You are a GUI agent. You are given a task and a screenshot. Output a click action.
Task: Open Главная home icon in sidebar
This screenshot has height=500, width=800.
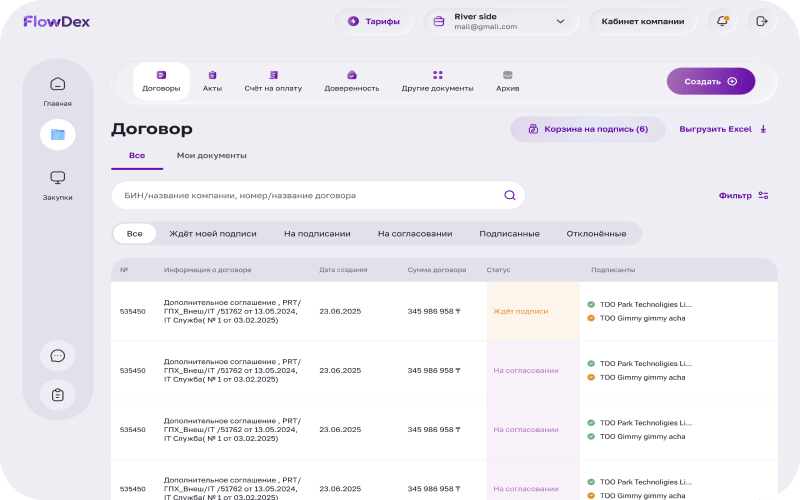pos(57,85)
